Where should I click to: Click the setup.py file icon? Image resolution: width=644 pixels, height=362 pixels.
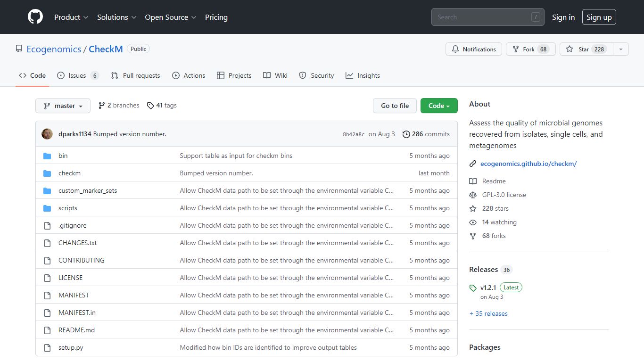47,347
